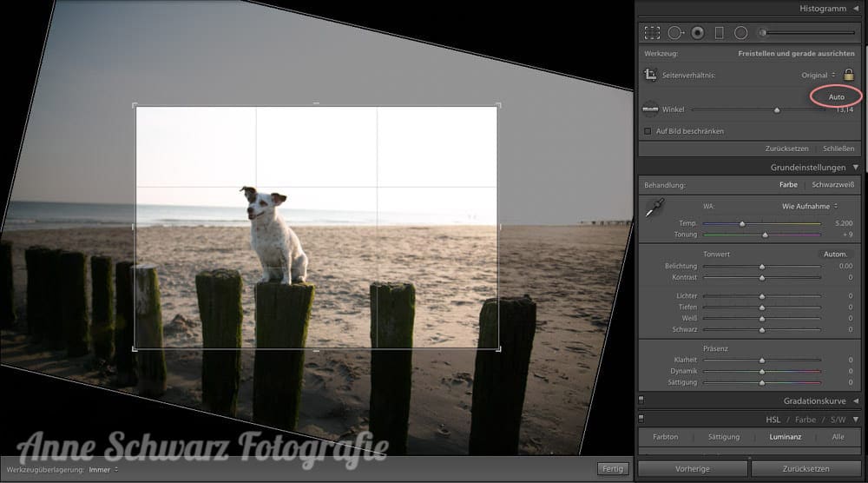Select the Red Eye Correction tool
Screen dimensions: 868x483
point(698,33)
